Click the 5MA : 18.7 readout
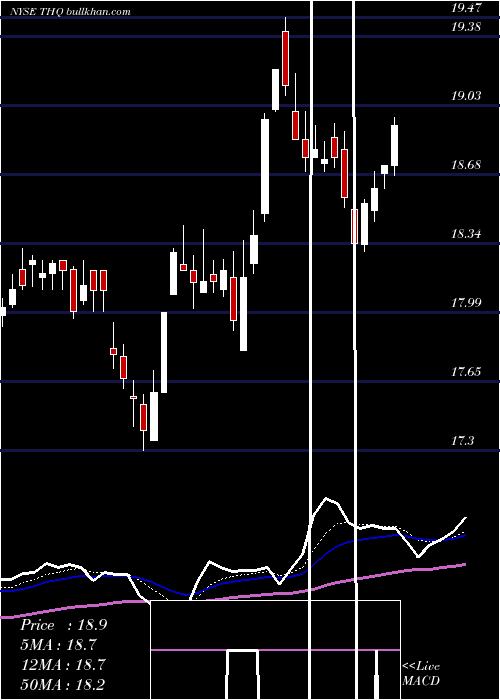The height and width of the screenshot is (700, 500). click(58, 645)
